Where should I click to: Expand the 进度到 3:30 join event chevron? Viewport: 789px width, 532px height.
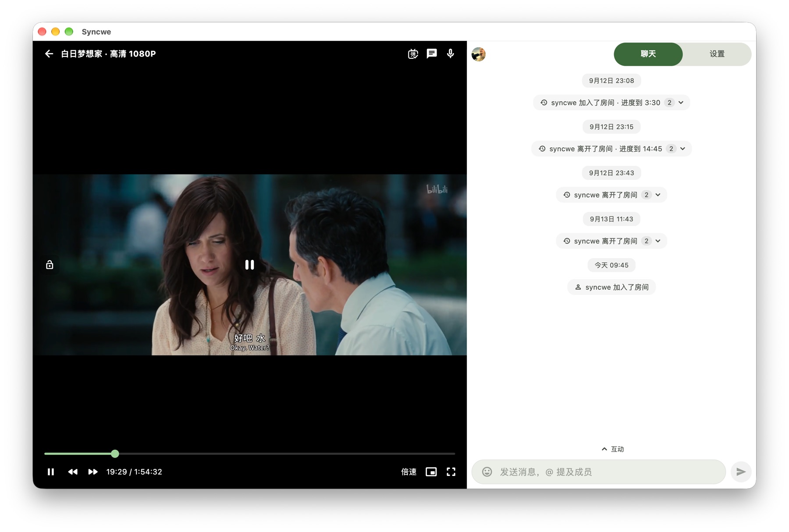tap(681, 103)
